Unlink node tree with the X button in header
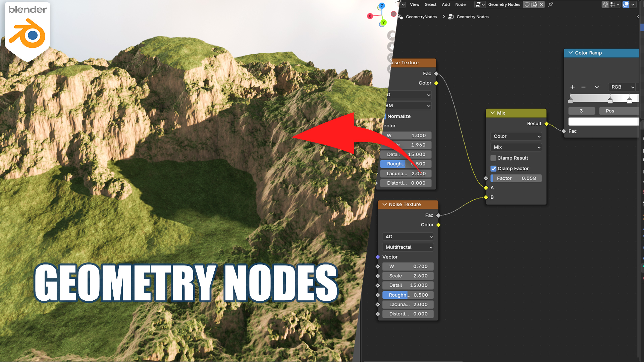 point(541,4)
